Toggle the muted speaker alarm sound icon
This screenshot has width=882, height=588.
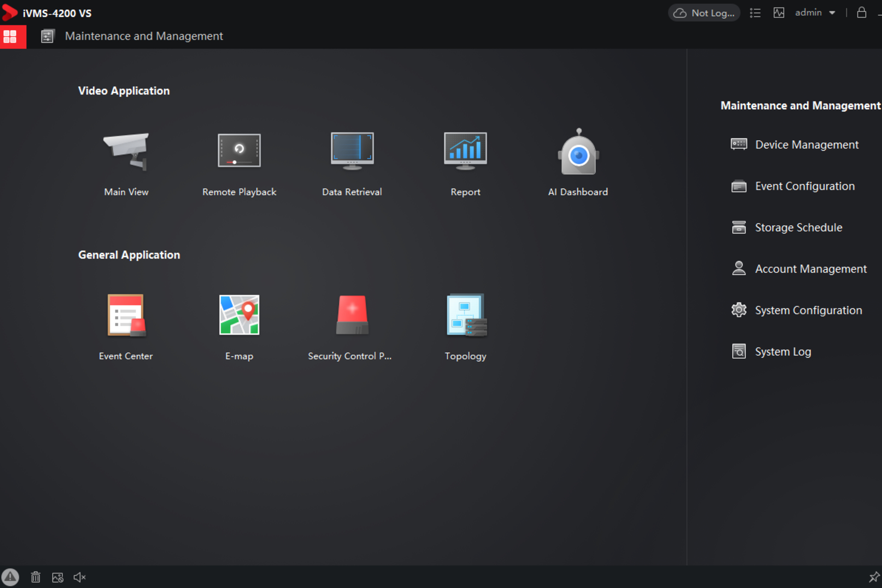coord(80,577)
